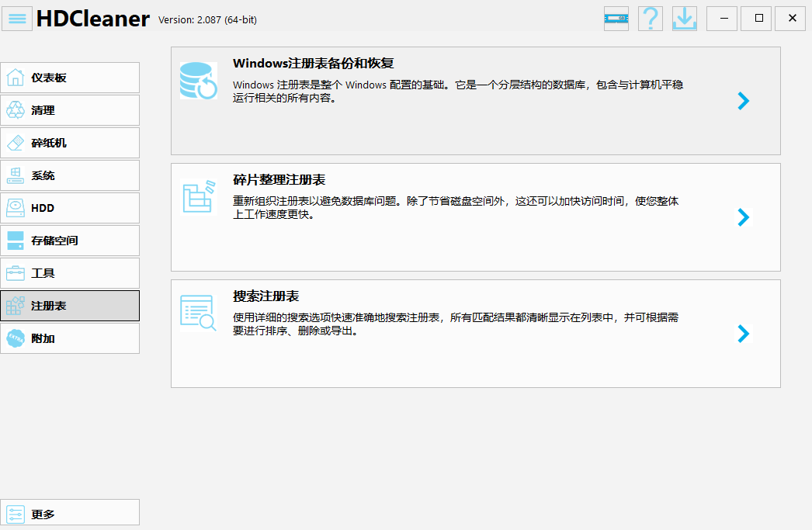Click the EXTRA badge icon beside 附加

pyautogui.click(x=16, y=338)
